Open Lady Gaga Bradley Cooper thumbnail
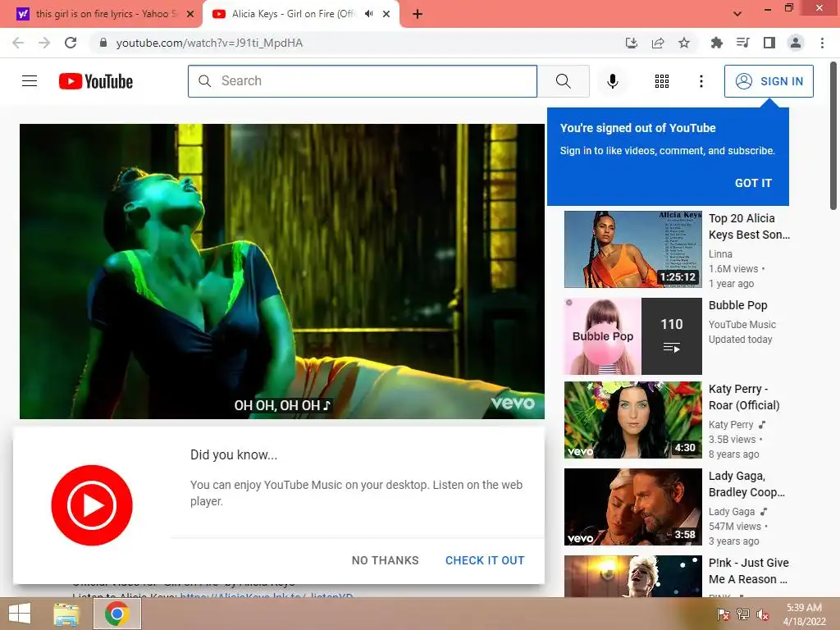This screenshot has width=840, height=630. 632,507
